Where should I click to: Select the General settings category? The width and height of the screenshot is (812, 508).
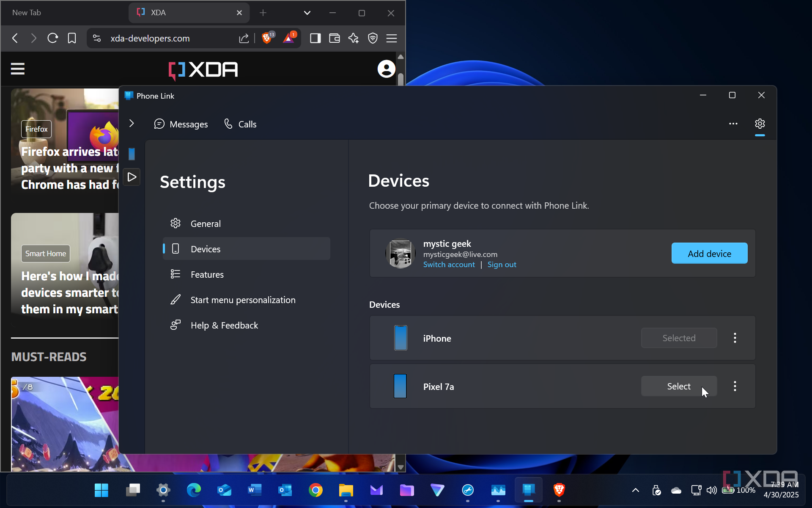pos(247,224)
